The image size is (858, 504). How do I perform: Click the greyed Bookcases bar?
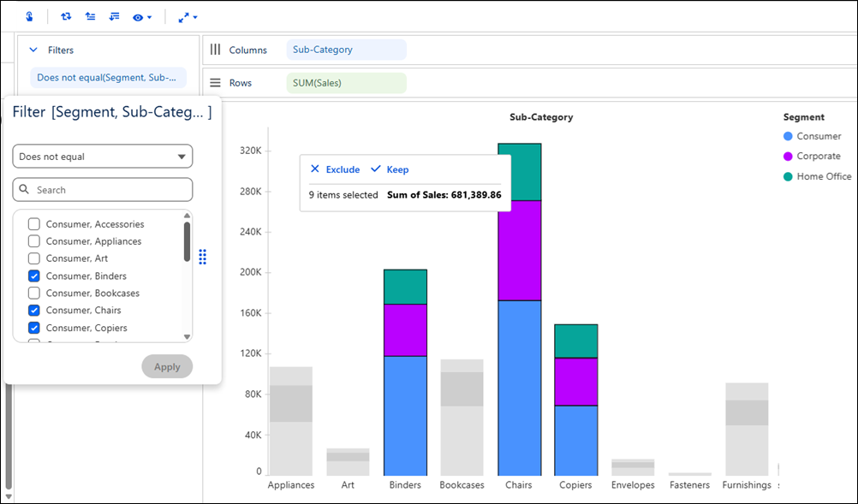pyautogui.click(x=462, y=418)
